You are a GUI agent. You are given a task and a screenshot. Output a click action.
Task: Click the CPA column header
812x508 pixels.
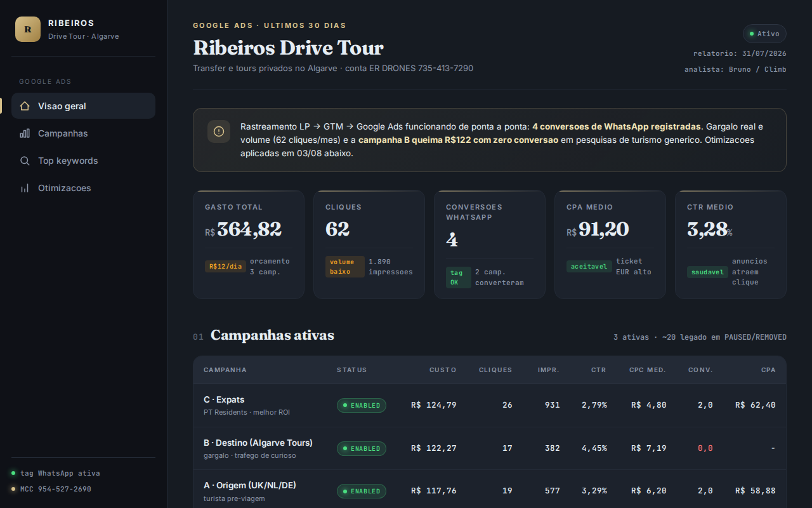pos(768,370)
